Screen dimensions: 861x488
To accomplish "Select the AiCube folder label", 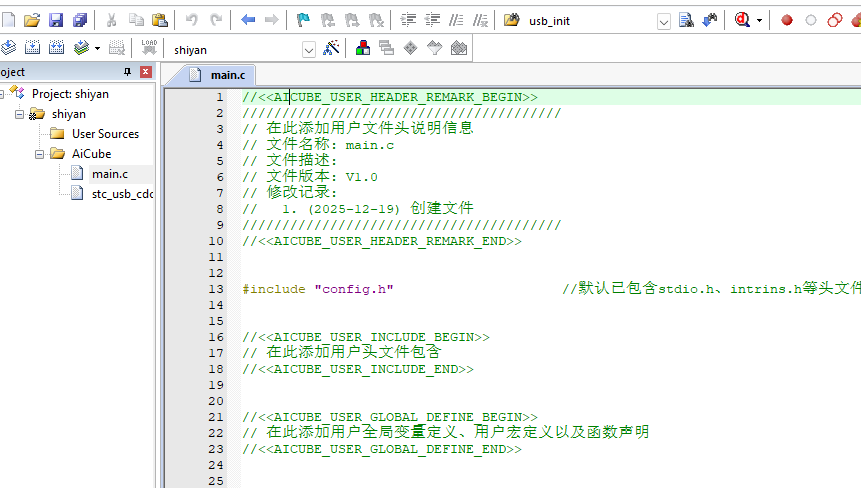I will click(x=92, y=154).
